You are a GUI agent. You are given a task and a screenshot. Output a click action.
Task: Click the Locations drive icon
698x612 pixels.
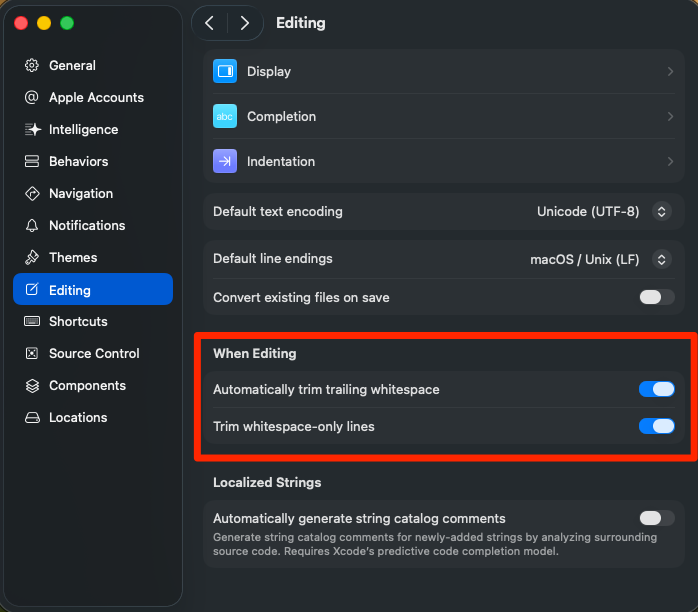[32, 418]
